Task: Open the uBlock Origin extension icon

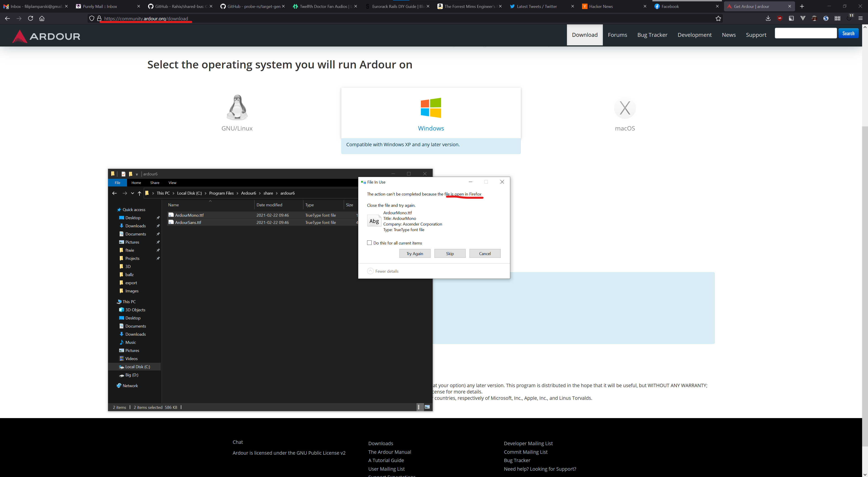Action: point(780,19)
